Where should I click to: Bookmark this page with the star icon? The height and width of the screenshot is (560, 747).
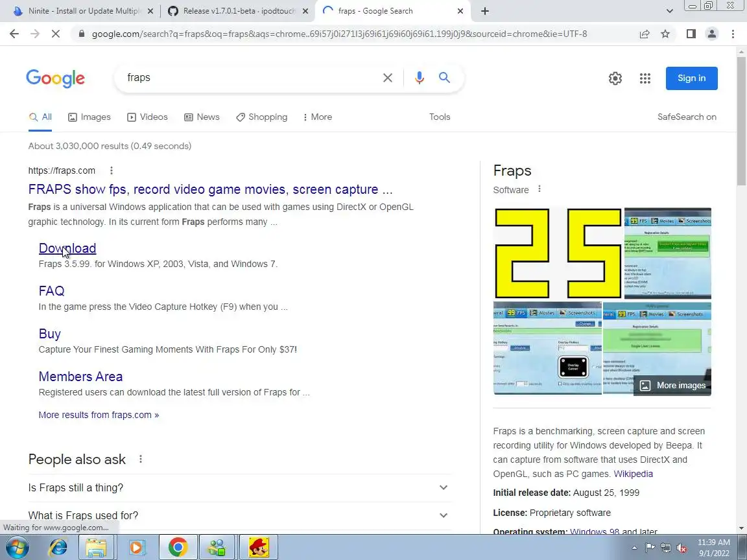665,34
